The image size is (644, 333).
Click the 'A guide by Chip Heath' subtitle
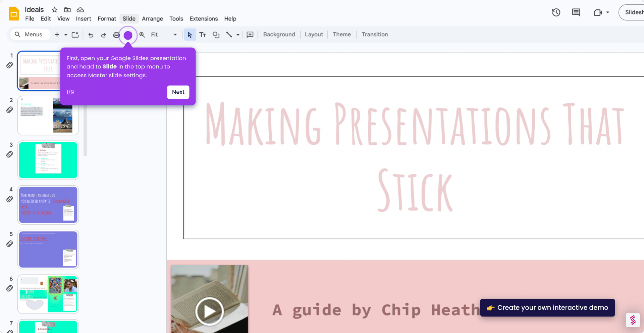tap(376, 310)
